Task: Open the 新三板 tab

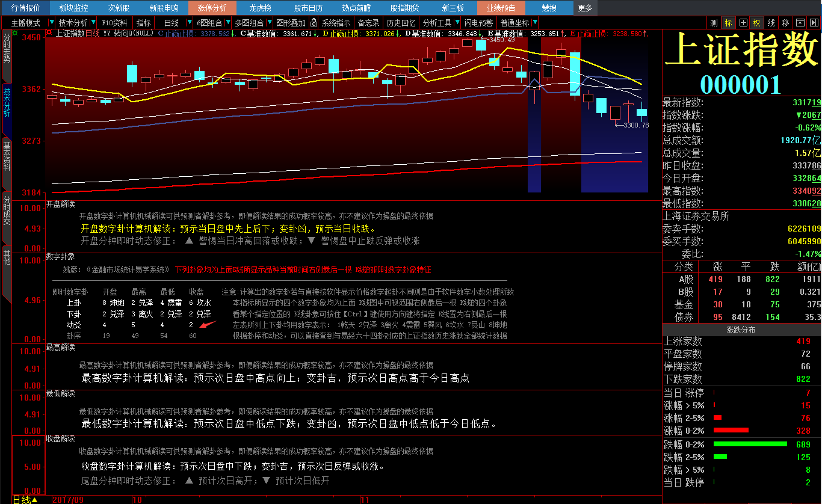Action: point(453,8)
